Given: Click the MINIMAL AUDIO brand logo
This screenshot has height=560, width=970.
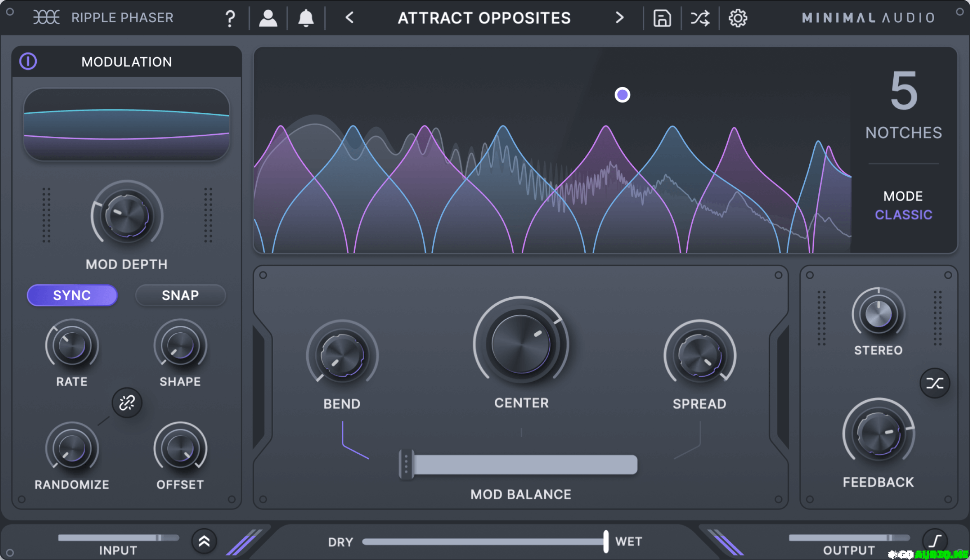Looking at the screenshot, I should pos(868,18).
